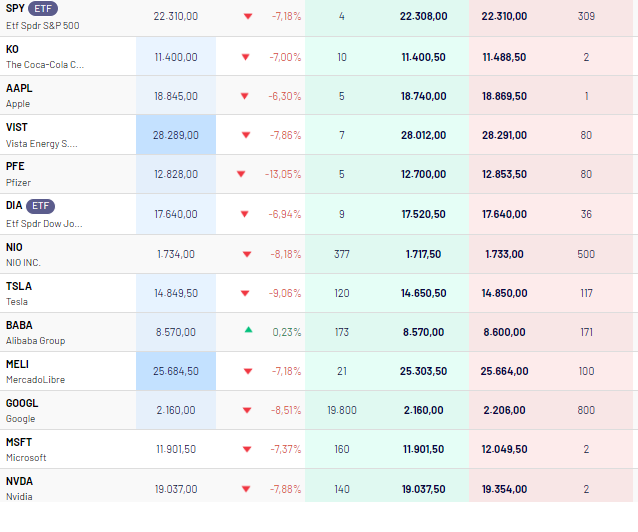Screen dimensions: 638x532
Task: Click ask price 12.049,50 of MSFT
Action: coord(505,449)
